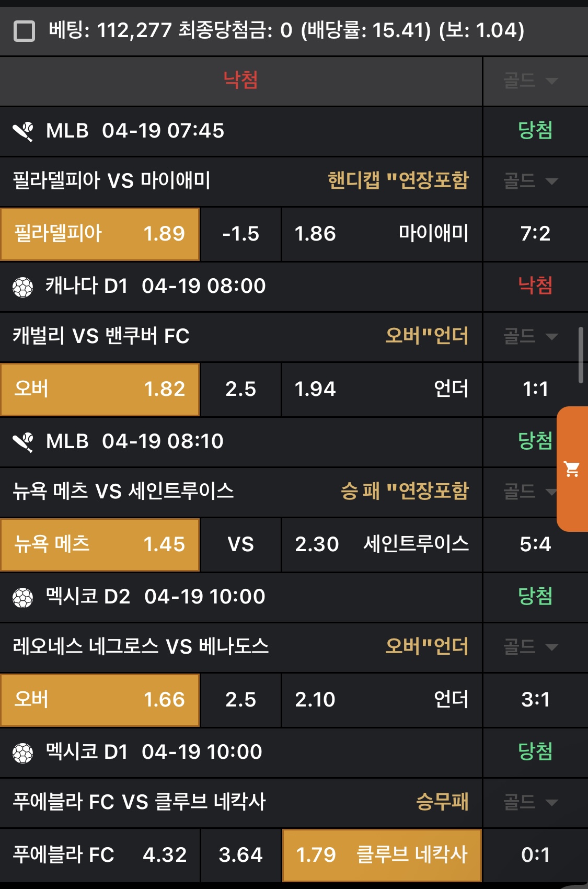Click the draw odds 3.64 cell
588x889 pixels.
[x=241, y=855]
